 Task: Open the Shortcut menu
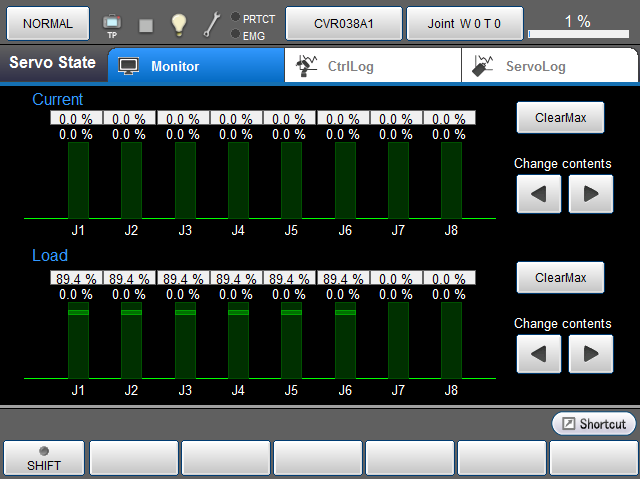point(593,424)
